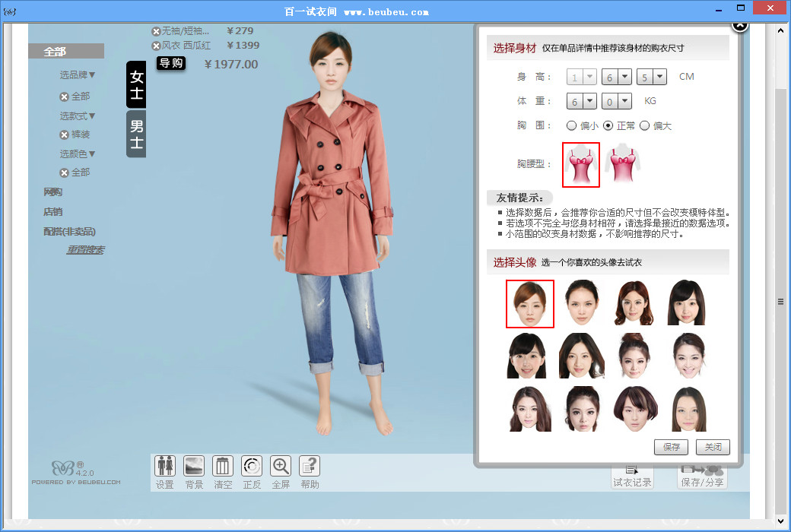Viewport: 791px width, 532px height.
Task: Choose the second avatar head in first row
Action: pos(582,303)
